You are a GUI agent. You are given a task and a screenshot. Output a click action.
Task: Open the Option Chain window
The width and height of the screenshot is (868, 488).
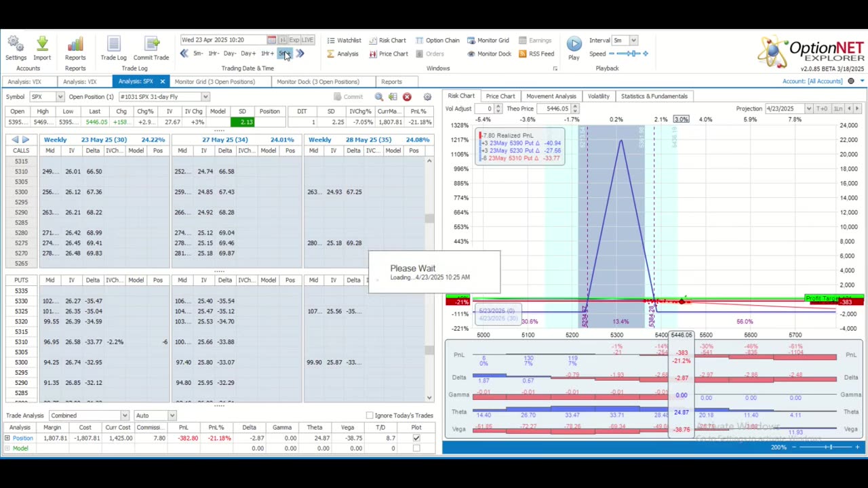click(437, 41)
